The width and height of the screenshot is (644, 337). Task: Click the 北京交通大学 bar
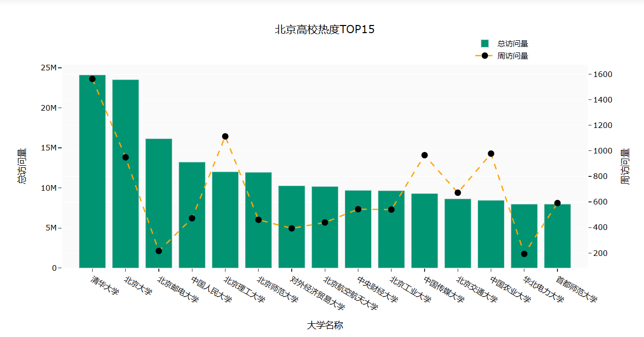[458, 234]
